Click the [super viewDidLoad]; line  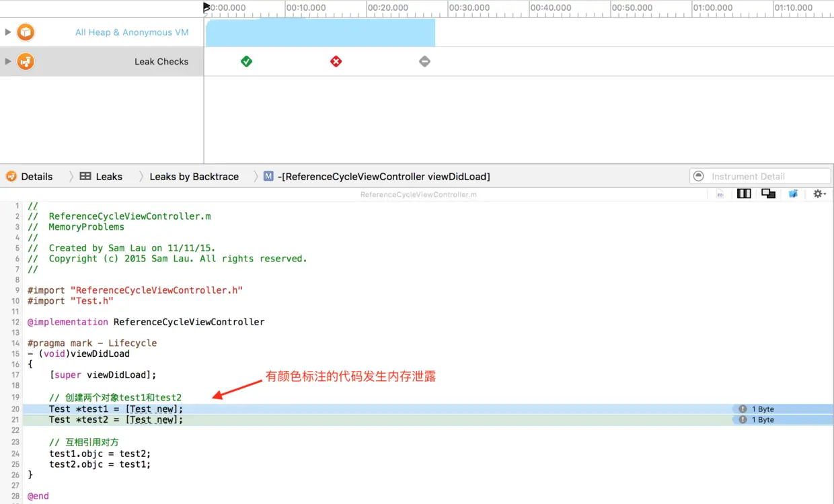(102, 375)
